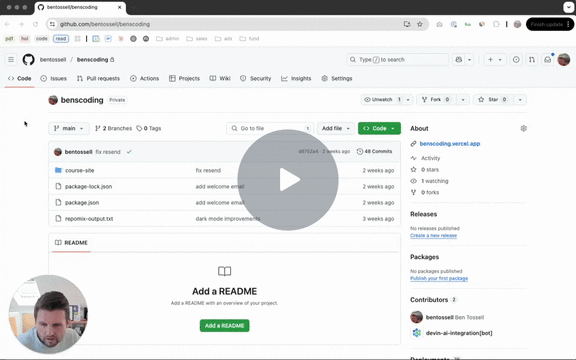Screen dimensions: 576x360
Task: Open pull requests icon in header
Action: [x=532, y=60]
